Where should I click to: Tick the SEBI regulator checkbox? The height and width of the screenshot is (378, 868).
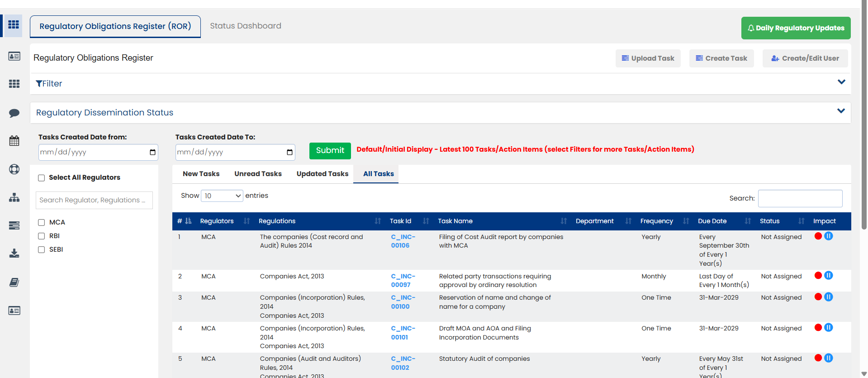point(42,249)
